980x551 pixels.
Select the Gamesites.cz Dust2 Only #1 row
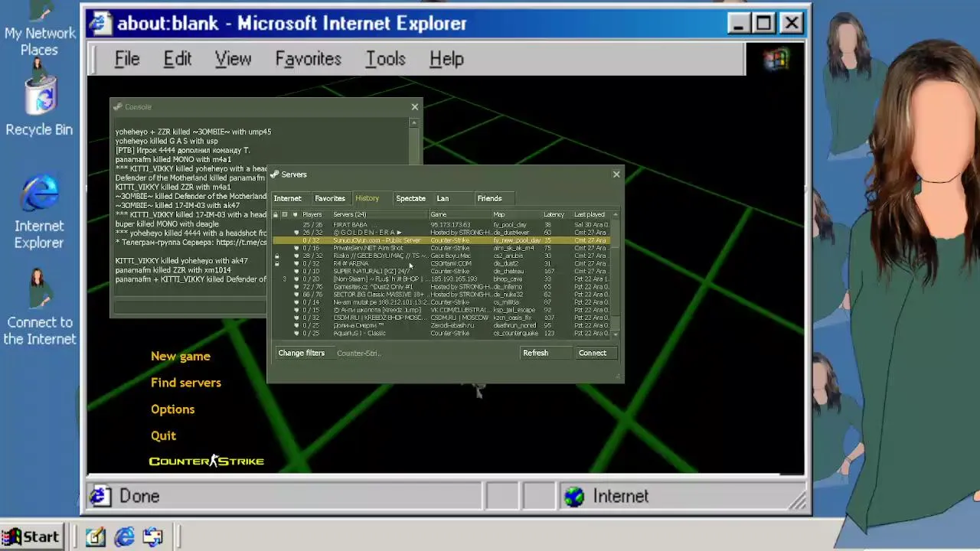(x=441, y=287)
